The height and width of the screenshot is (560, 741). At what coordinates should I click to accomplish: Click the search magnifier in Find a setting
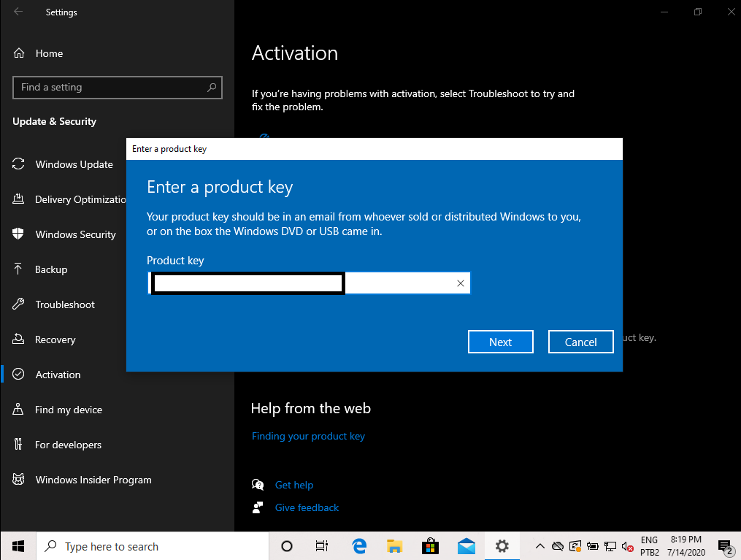(212, 88)
